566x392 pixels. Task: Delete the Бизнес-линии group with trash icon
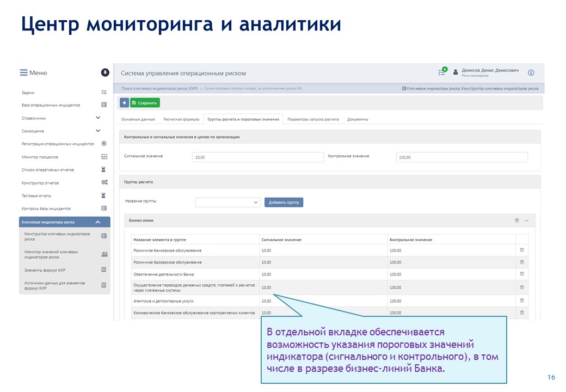click(x=516, y=220)
